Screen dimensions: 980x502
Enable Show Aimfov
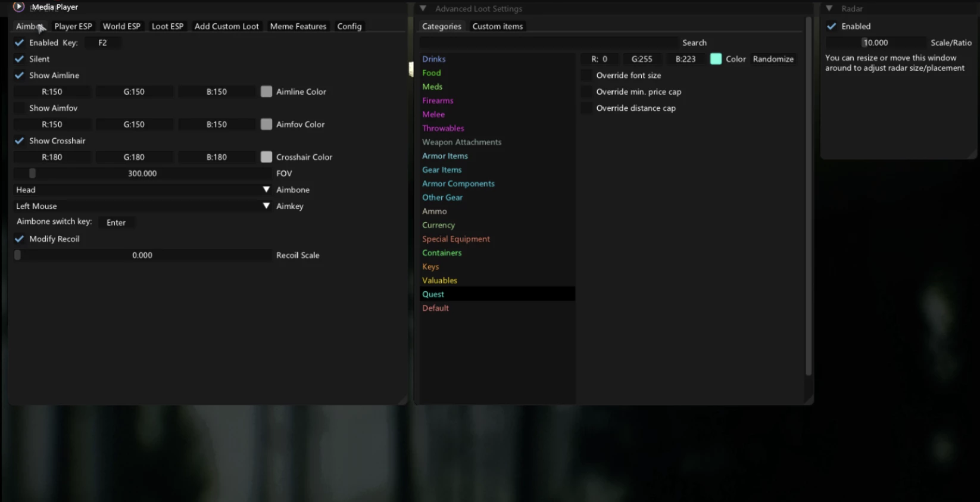(19, 108)
